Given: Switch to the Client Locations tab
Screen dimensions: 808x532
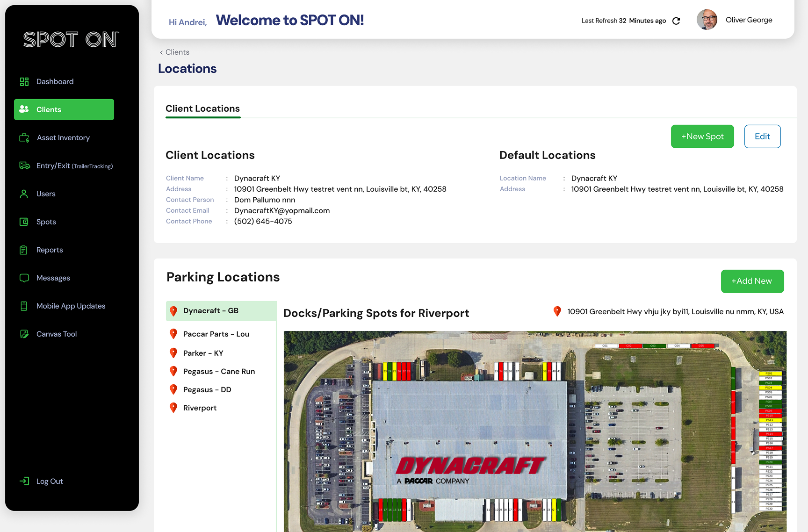Looking at the screenshot, I should [203, 109].
